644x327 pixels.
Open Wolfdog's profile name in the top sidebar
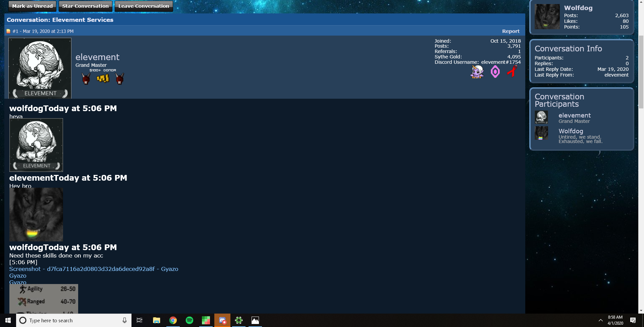(578, 8)
